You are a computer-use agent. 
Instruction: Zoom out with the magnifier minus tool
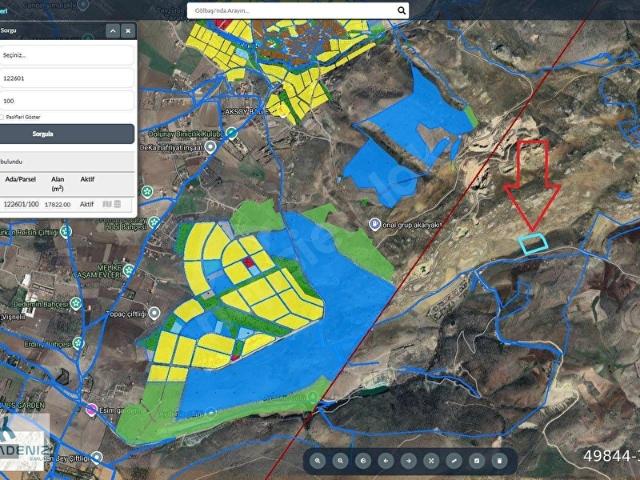pos(340,461)
